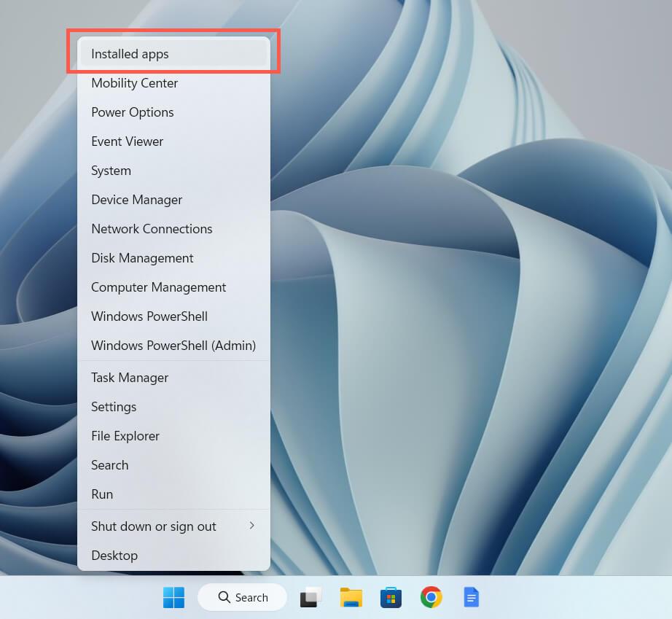This screenshot has width=672, height=619.
Task: Open Microsoft Store taskbar icon
Action: click(x=391, y=598)
